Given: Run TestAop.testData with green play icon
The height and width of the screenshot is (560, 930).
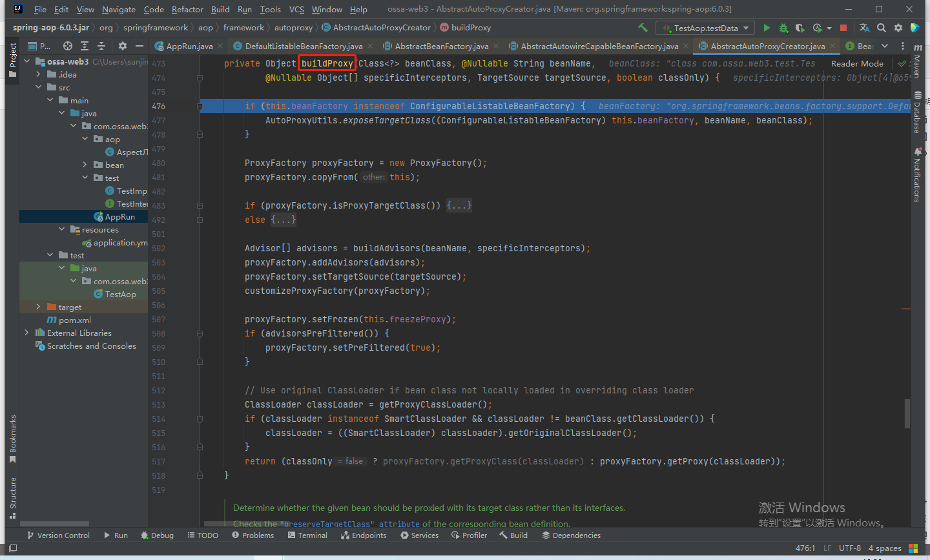Looking at the screenshot, I should pyautogui.click(x=767, y=28).
